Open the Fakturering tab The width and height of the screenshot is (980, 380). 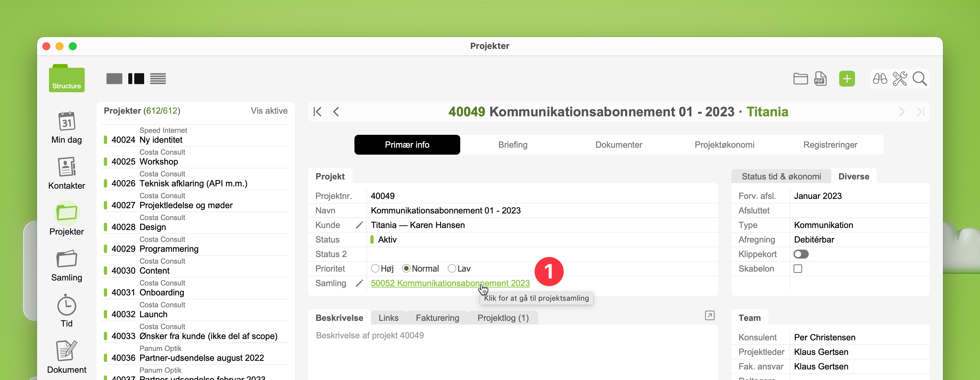click(437, 318)
